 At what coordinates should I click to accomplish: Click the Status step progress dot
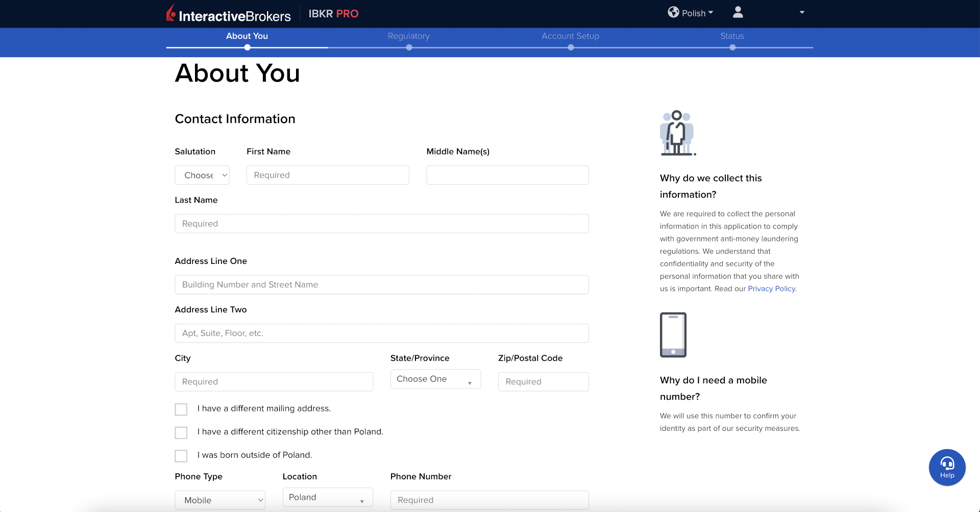732,47
